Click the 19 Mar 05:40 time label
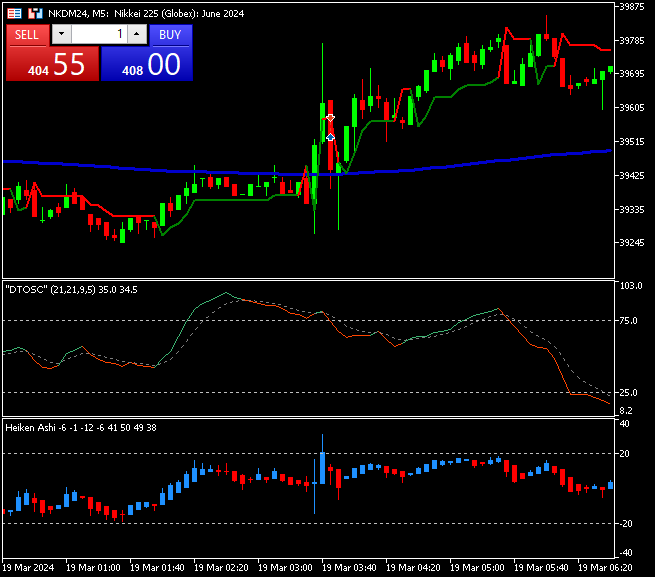 click(541, 568)
